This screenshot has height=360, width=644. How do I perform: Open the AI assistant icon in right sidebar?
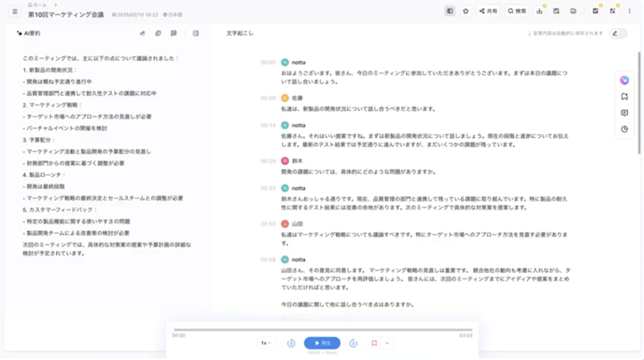[624, 81]
